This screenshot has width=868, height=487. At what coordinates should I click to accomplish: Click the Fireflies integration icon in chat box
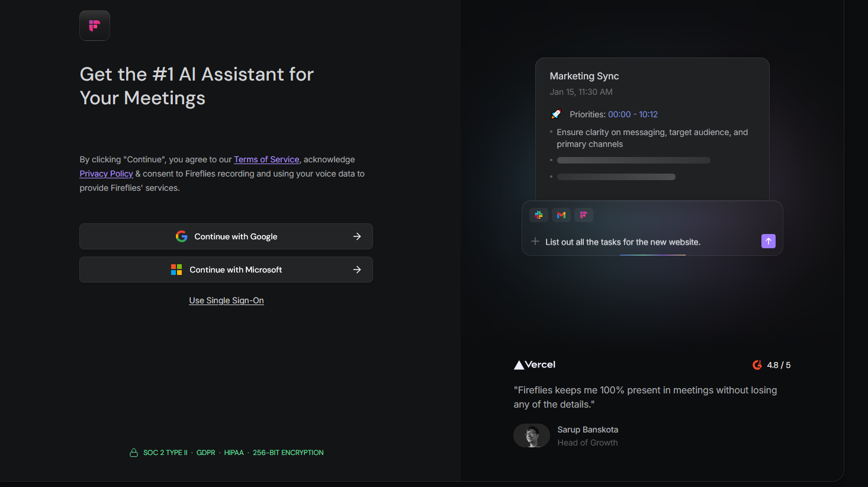pyautogui.click(x=584, y=215)
